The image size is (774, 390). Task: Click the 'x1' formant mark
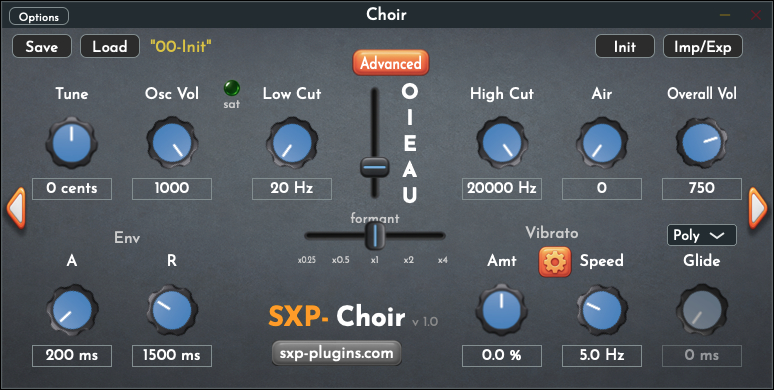click(375, 260)
